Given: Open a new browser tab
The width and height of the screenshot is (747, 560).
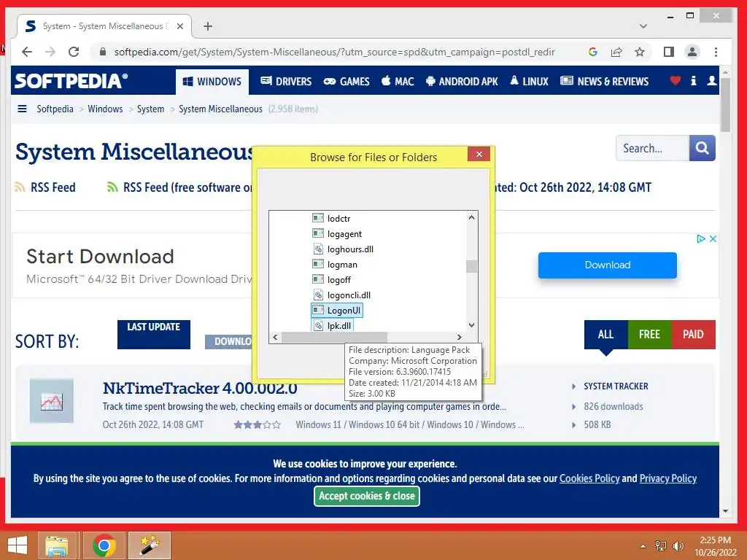Looking at the screenshot, I should [x=208, y=26].
